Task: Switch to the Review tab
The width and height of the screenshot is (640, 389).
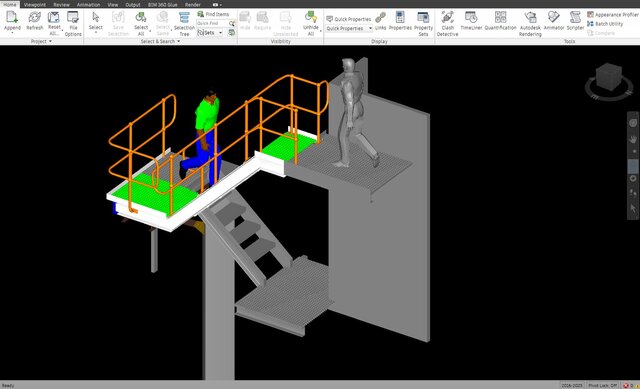Action: point(61,4)
